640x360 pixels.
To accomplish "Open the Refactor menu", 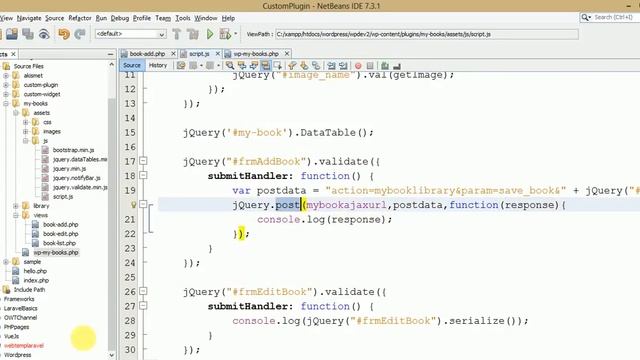I will pos(80,18).
